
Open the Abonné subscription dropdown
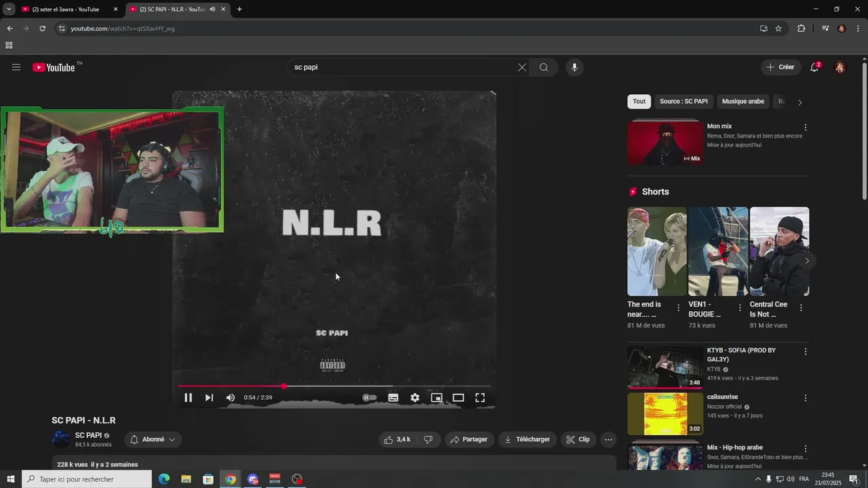click(153, 439)
